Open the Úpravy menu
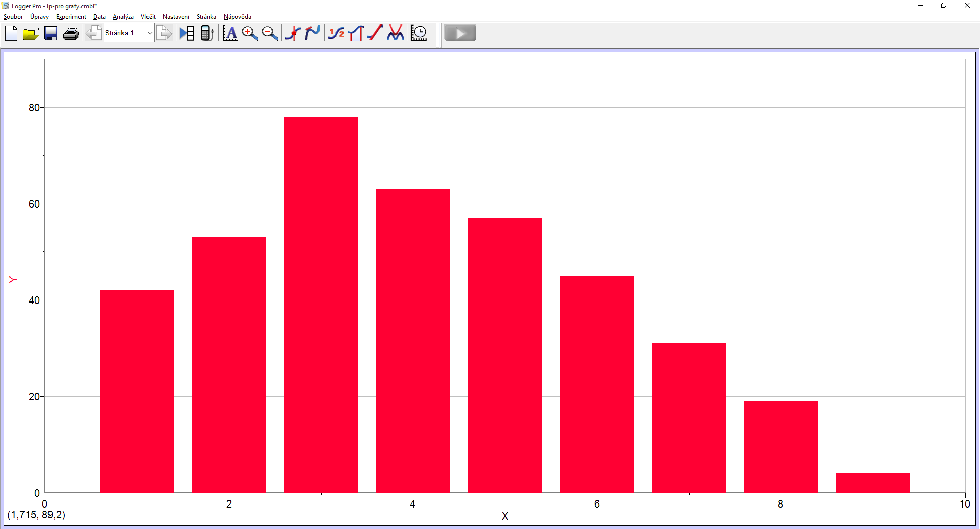 39,17
